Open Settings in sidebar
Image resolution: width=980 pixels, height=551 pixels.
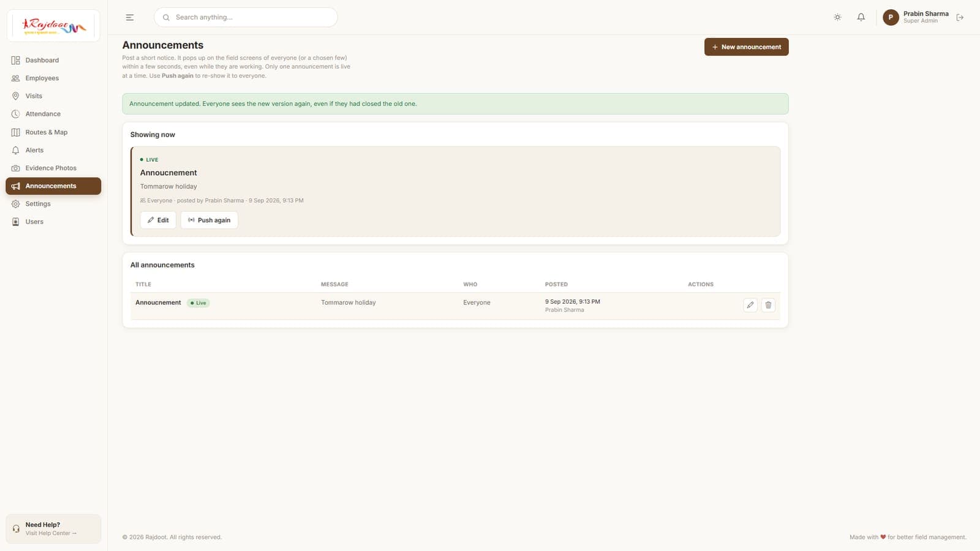pyautogui.click(x=53, y=204)
